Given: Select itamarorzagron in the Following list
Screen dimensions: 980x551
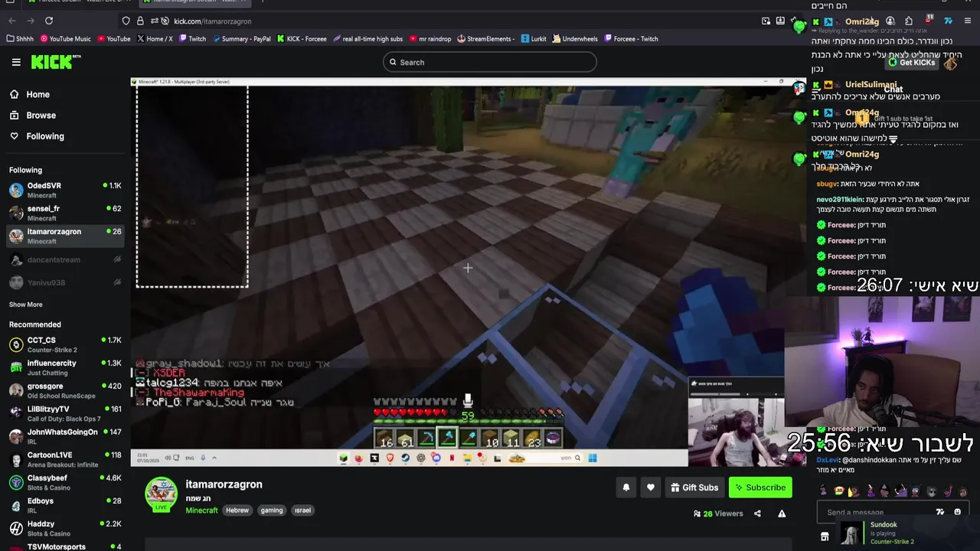Looking at the screenshot, I should [65, 236].
